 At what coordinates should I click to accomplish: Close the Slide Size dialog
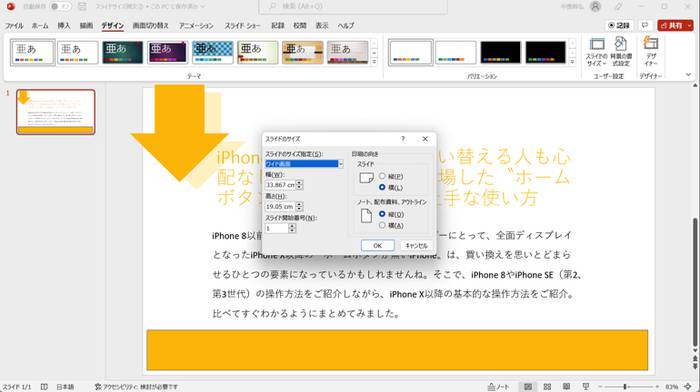pos(425,139)
